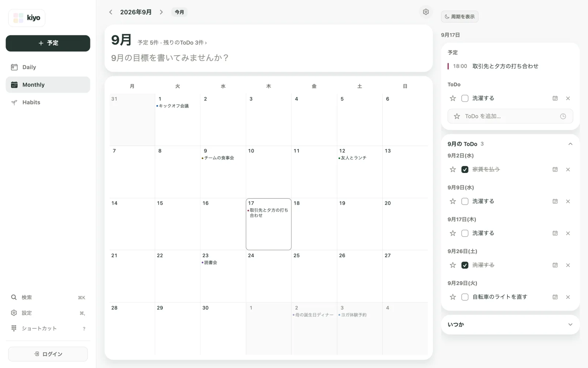Click the + 予定 button
This screenshot has height=368, width=588.
[x=48, y=43]
